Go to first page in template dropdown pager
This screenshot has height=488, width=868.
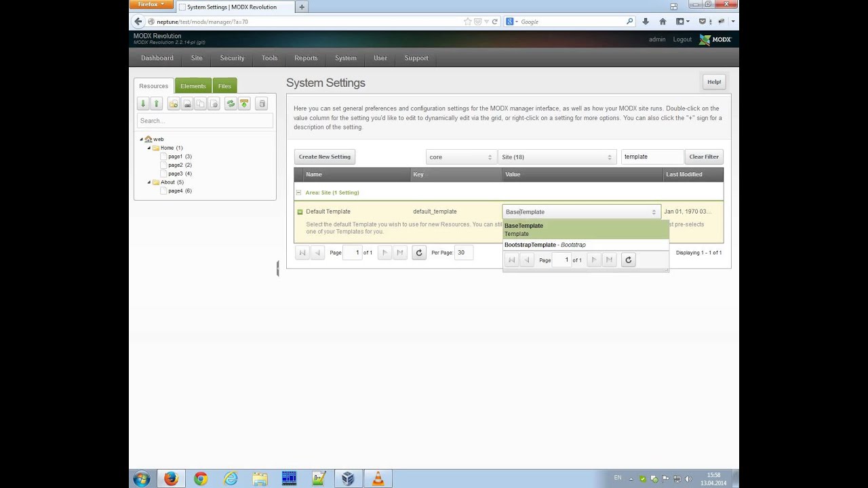click(x=512, y=260)
